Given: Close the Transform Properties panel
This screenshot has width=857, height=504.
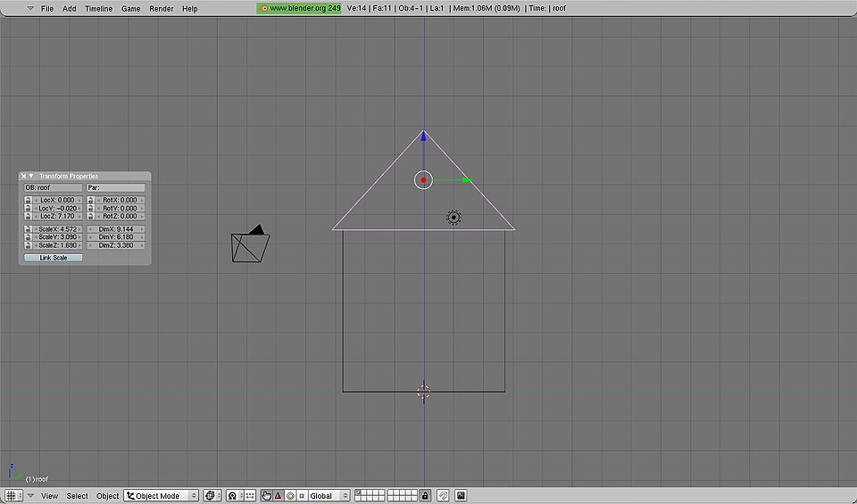Looking at the screenshot, I should [24, 177].
